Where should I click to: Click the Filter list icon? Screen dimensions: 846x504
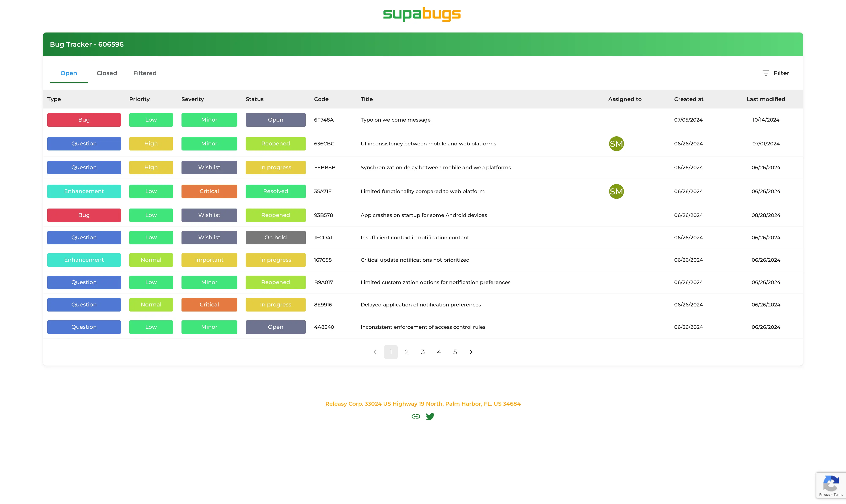click(x=765, y=73)
